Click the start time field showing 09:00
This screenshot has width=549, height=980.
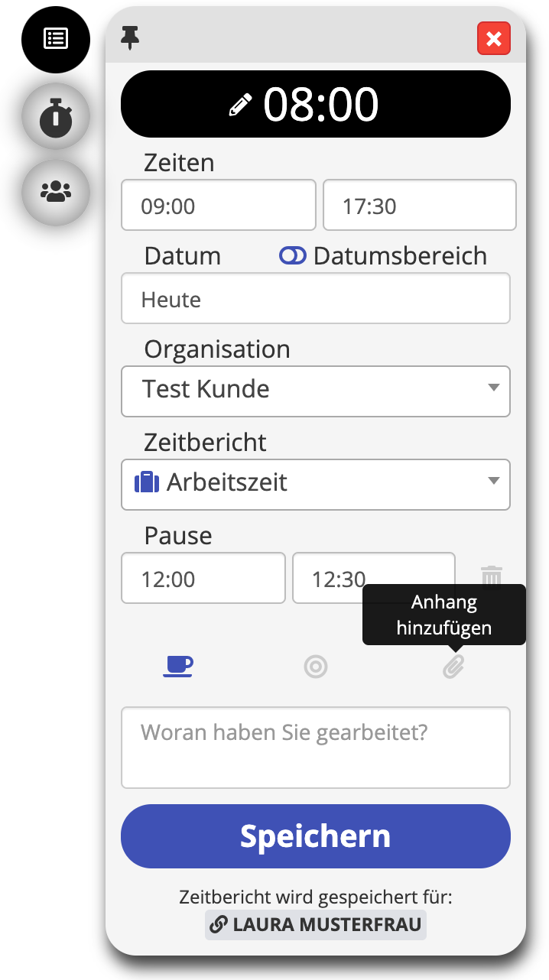pos(218,205)
